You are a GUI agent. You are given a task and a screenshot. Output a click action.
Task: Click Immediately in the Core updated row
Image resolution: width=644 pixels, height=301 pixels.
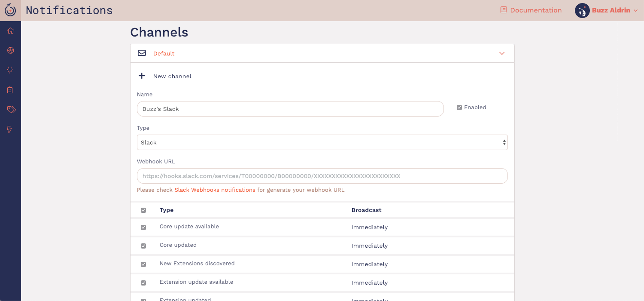(370, 246)
